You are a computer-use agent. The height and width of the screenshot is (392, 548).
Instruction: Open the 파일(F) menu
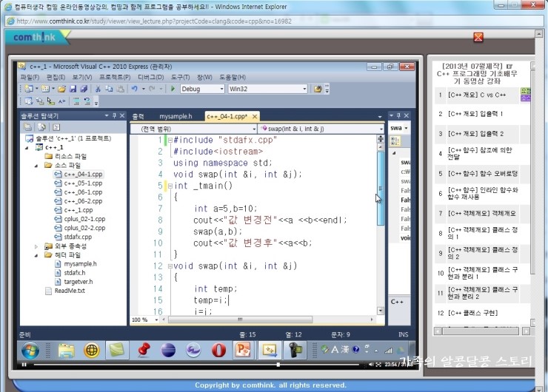30,77
